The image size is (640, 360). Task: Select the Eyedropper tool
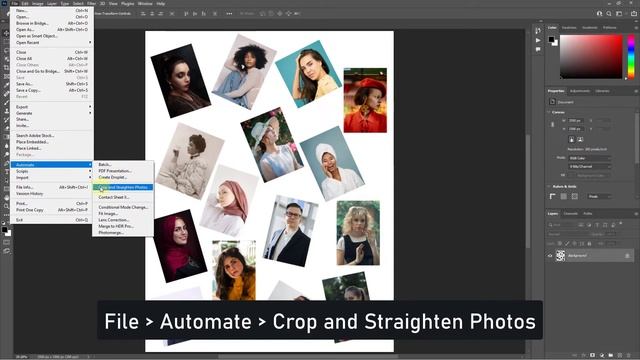tap(7, 84)
